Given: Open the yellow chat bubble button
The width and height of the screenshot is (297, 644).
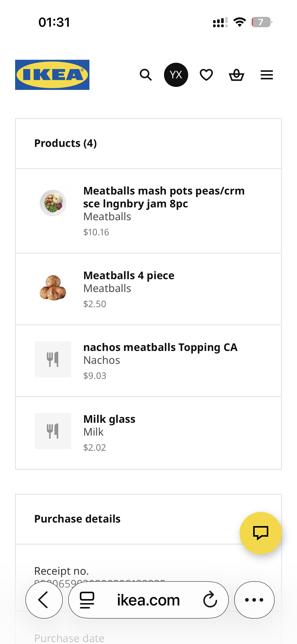Looking at the screenshot, I should [x=260, y=533].
